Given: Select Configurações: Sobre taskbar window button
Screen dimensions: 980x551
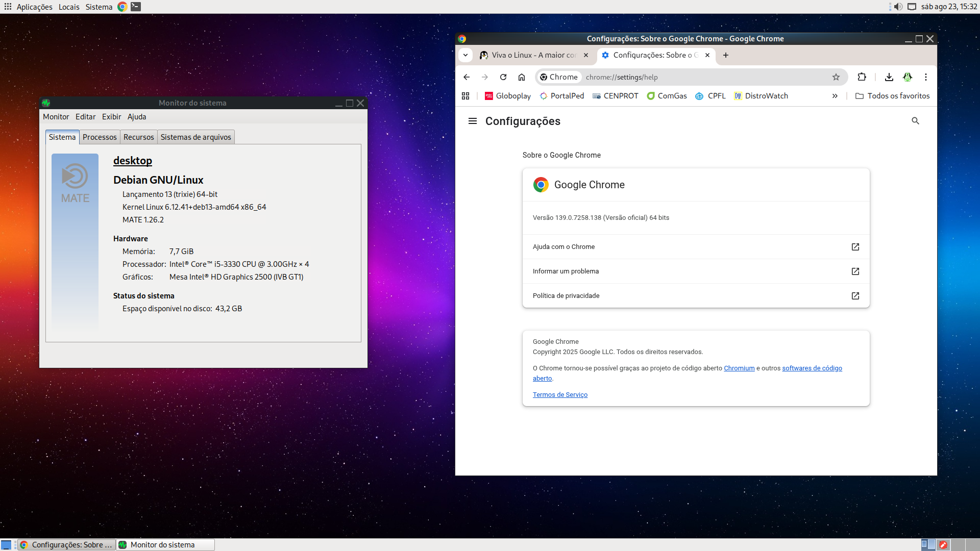Looking at the screenshot, I should point(66,545).
